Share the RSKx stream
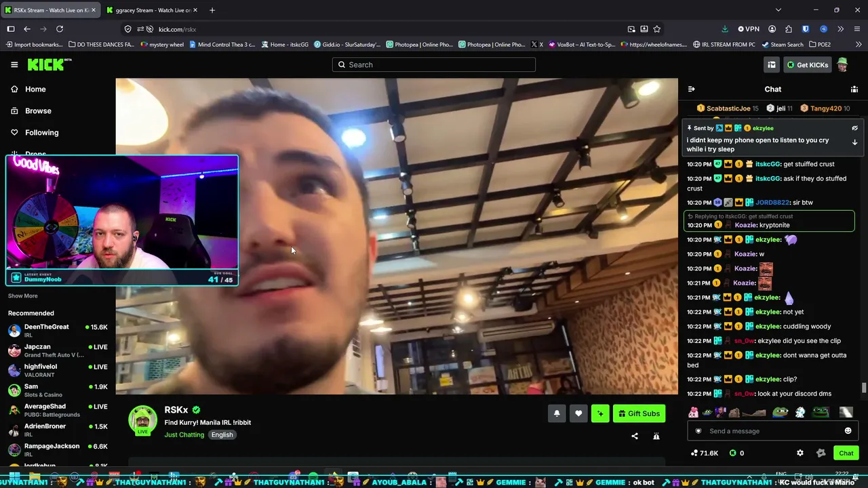 point(635,436)
